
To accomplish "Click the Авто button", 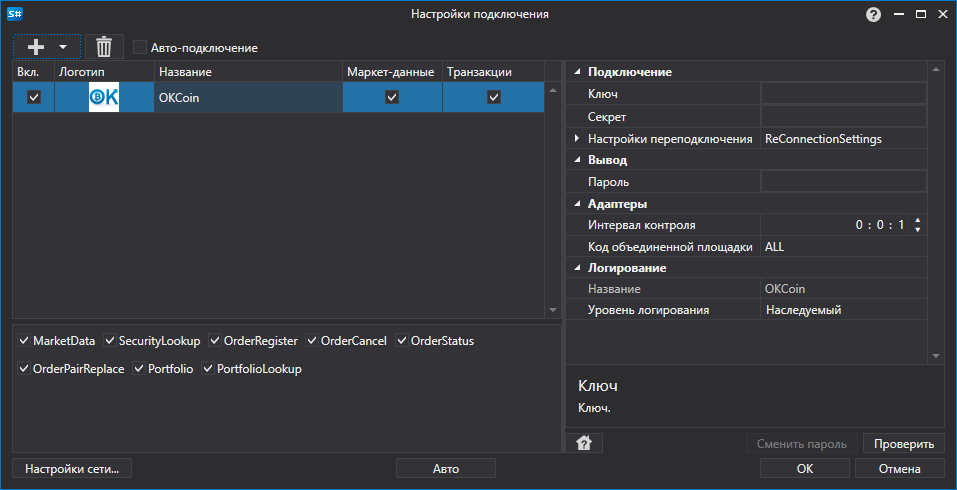I will tap(446, 469).
